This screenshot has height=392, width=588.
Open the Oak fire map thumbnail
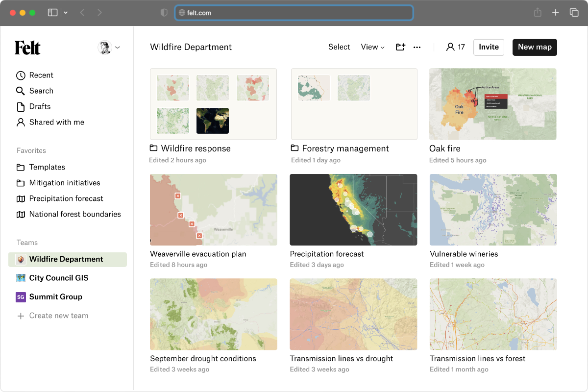[x=493, y=104]
